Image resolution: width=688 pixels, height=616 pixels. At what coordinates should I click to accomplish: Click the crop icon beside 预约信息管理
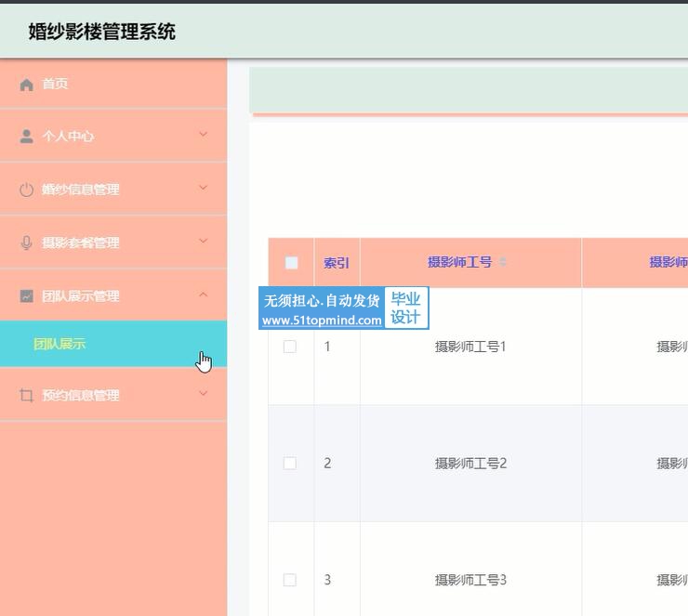coord(26,396)
